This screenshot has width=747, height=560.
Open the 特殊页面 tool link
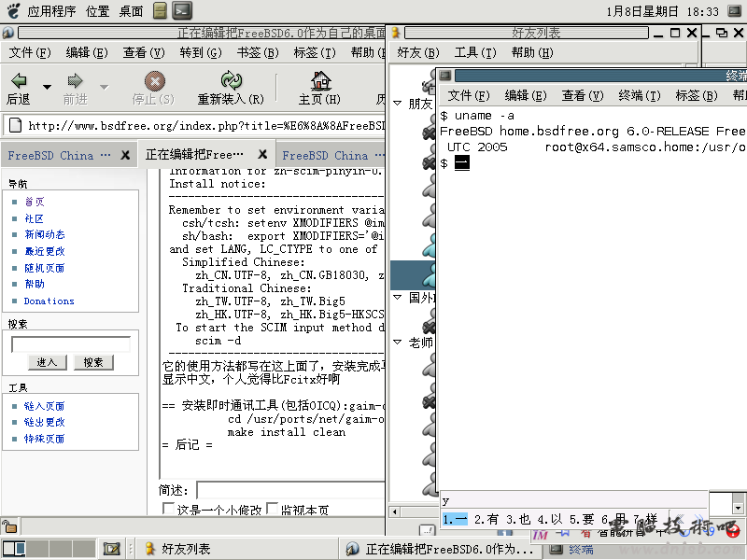click(44, 439)
